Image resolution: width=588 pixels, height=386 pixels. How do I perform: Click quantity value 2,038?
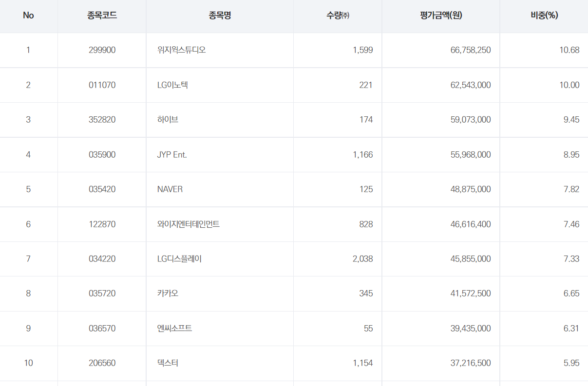point(363,259)
